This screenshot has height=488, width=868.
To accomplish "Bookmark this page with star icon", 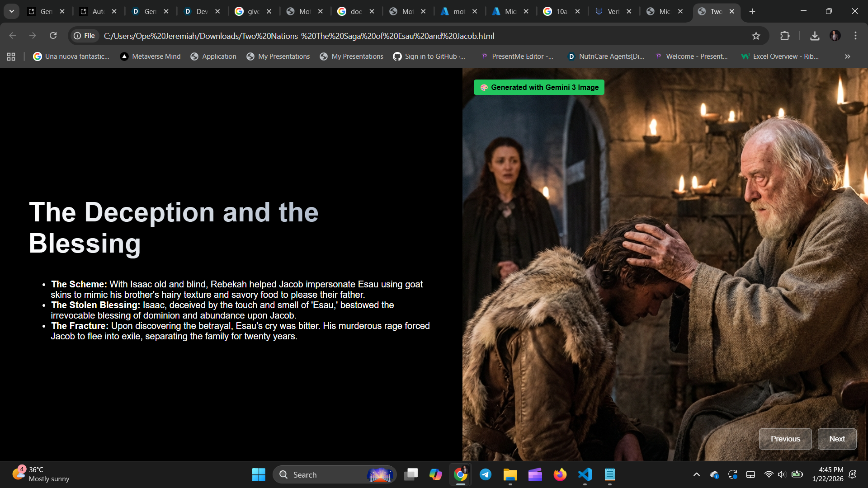I will 756,36.
